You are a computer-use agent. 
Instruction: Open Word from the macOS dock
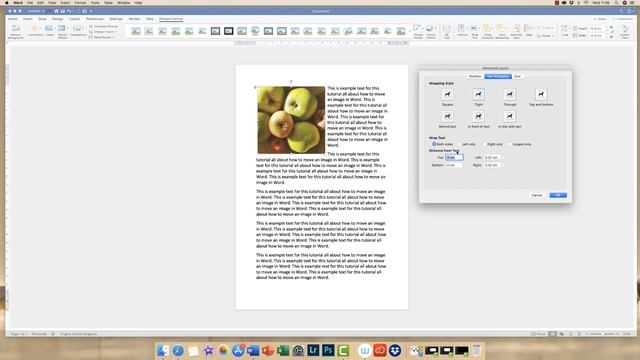(x=253, y=350)
